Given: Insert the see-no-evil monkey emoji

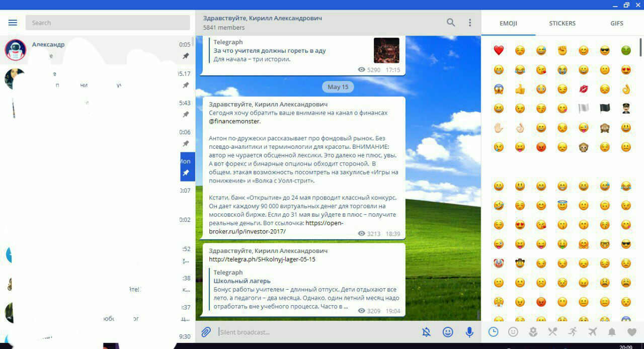Looking at the screenshot, I should (x=605, y=128).
